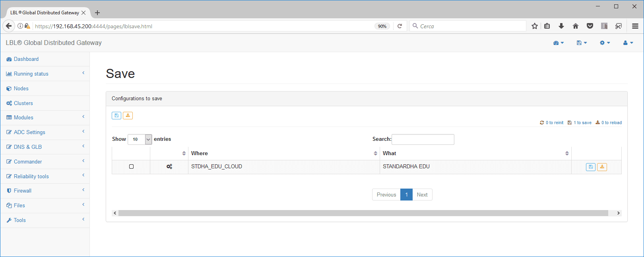Click the 1 to save indicator
This screenshot has width=644, height=257.
[x=579, y=123]
